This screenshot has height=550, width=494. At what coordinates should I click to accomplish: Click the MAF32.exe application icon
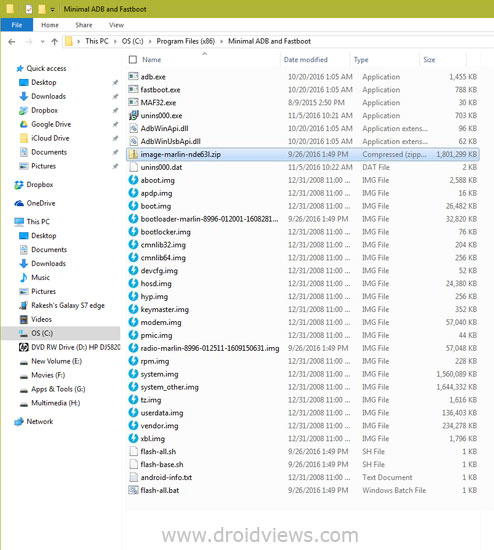(x=133, y=102)
